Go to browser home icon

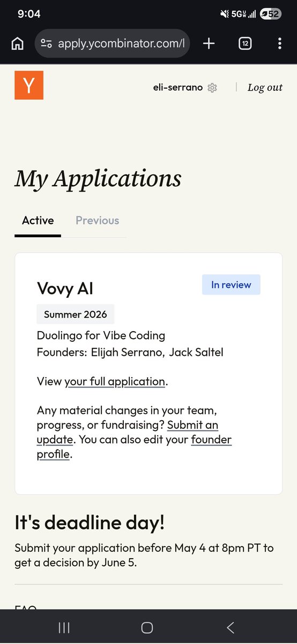tap(17, 44)
